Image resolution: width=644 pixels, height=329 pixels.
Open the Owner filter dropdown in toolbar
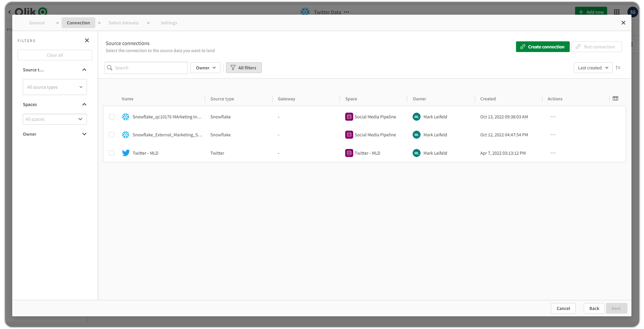[x=205, y=68]
